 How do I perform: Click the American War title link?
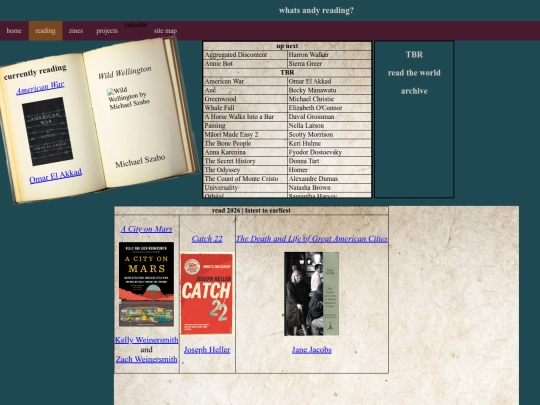point(40,87)
